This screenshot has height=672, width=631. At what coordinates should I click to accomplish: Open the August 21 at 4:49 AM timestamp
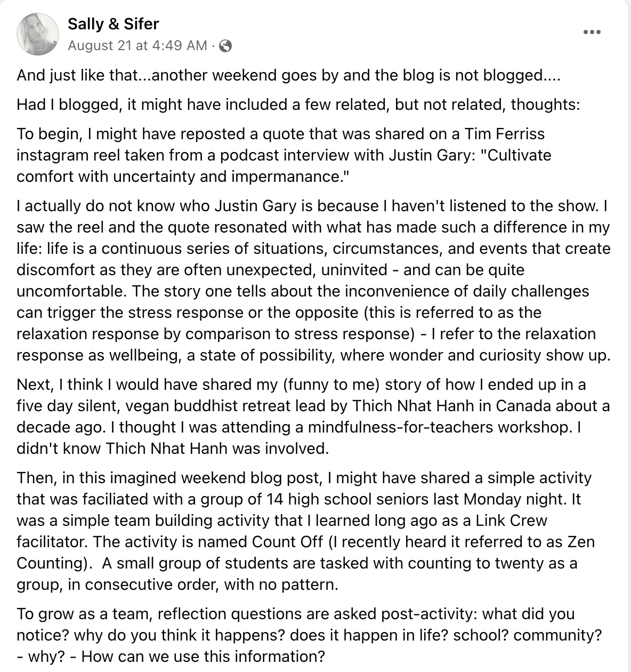pos(137,46)
